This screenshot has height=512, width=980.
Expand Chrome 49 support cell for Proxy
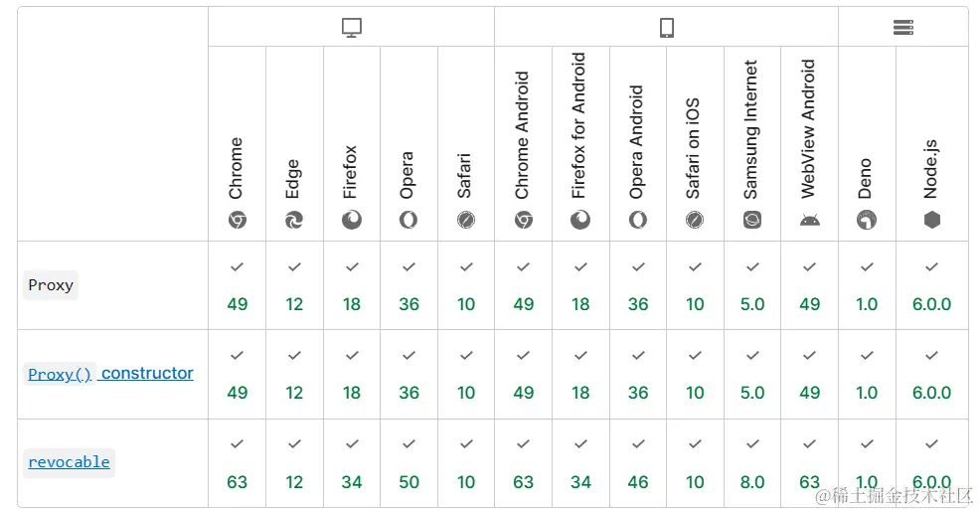tap(238, 286)
